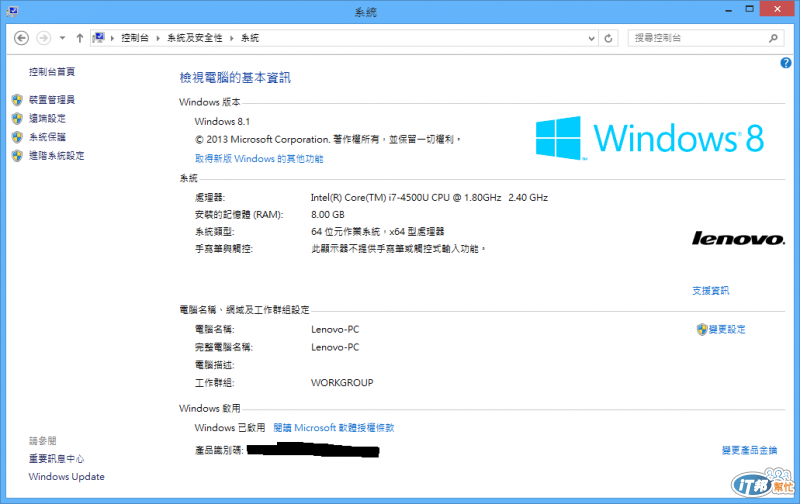This screenshot has height=504, width=800.
Task: Close the 系統 window
Action: 777,9
